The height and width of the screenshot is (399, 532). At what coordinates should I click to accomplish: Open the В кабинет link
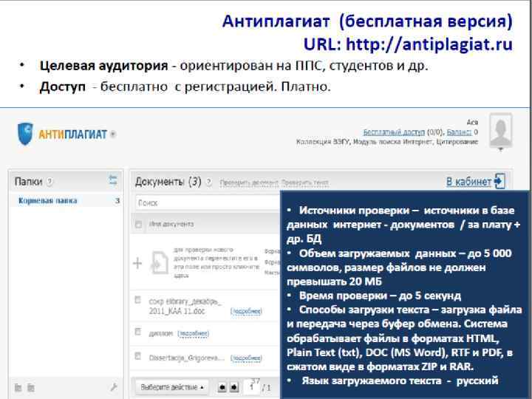point(468,182)
